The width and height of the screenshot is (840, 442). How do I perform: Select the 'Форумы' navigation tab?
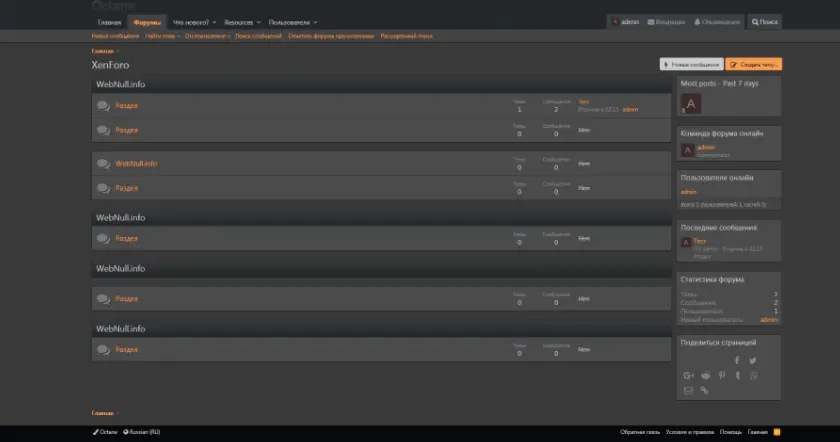[x=147, y=21]
